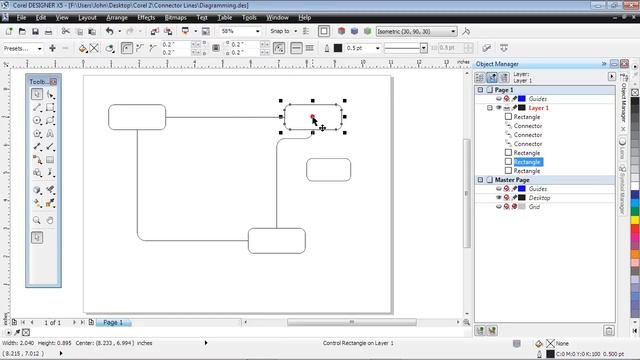Toggle visibility eye of Grid layer
The width and height of the screenshot is (640, 360).
tap(498, 207)
